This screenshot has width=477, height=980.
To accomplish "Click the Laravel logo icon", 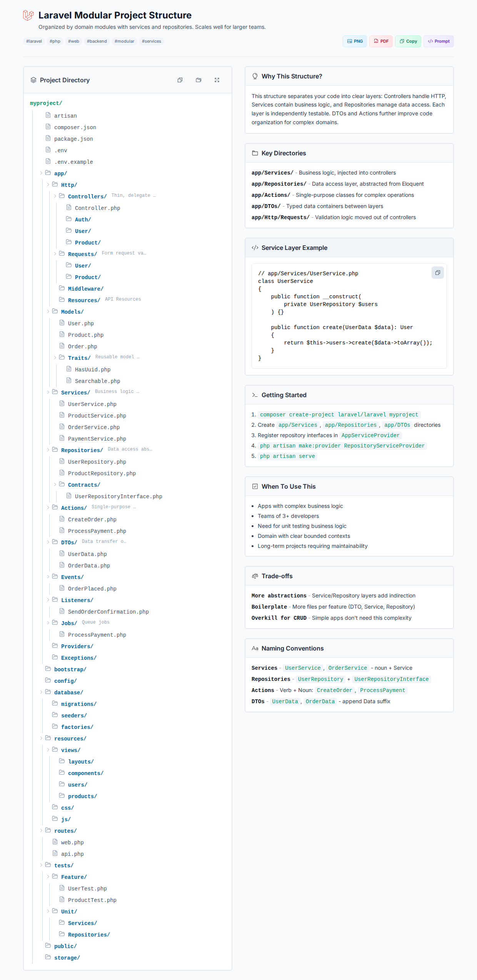I will coord(28,15).
